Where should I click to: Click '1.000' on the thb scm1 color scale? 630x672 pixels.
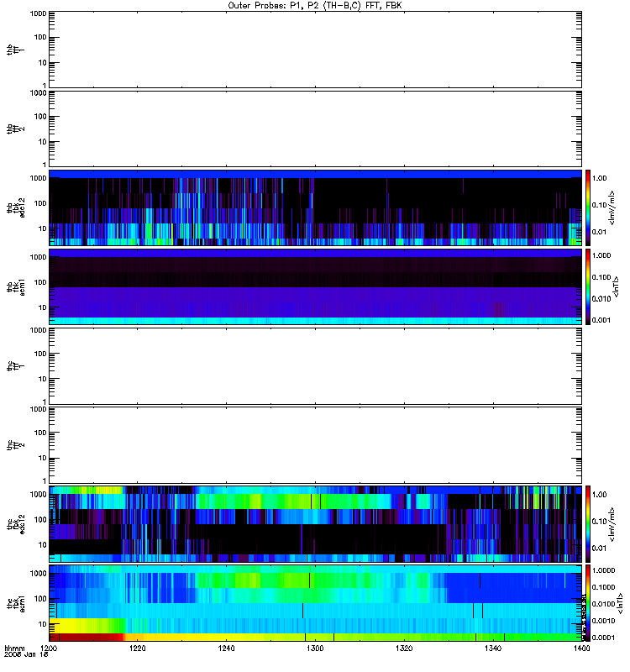click(x=601, y=255)
